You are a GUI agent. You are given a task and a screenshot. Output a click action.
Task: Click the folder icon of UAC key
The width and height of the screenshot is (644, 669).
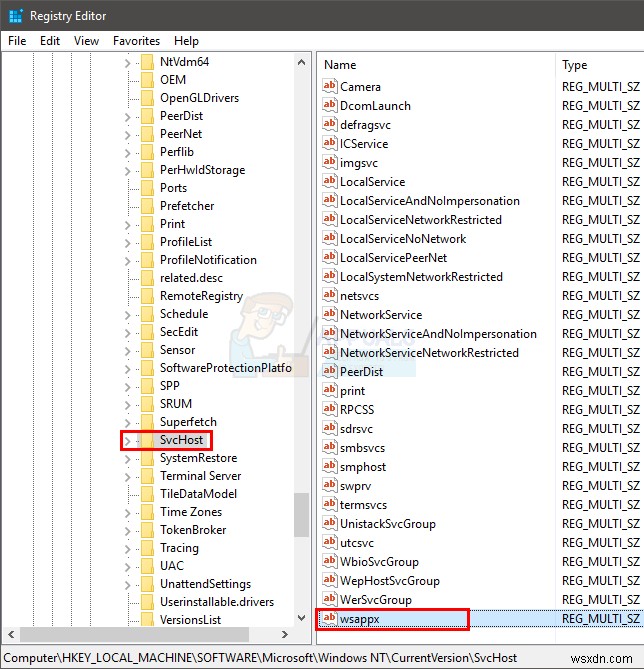[148, 566]
